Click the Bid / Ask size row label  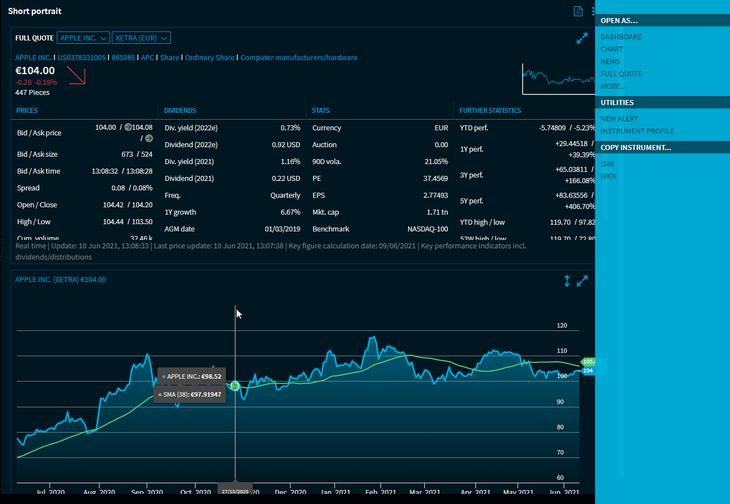(x=37, y=155)
